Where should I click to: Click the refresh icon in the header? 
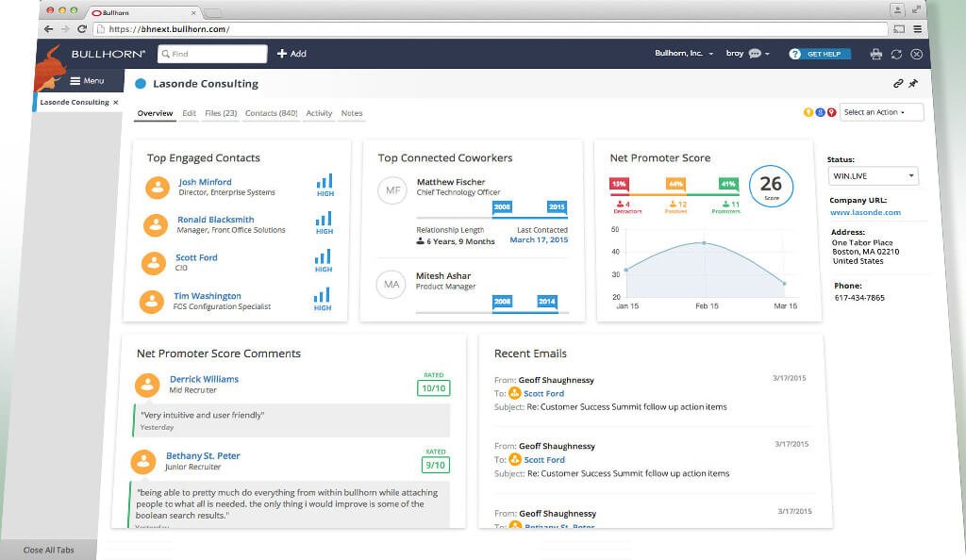(897, 54)
